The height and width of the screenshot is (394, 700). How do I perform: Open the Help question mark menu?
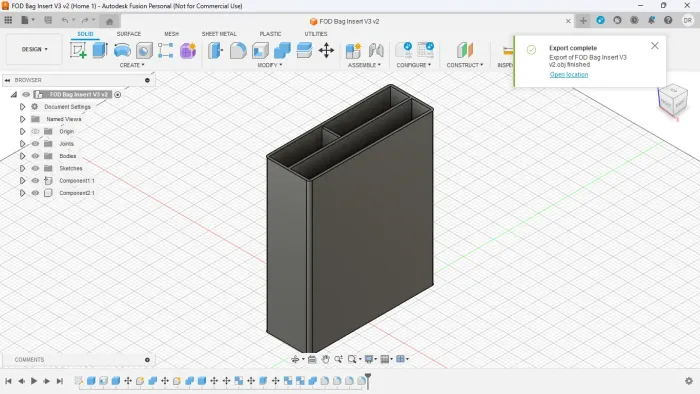(668, 20)
